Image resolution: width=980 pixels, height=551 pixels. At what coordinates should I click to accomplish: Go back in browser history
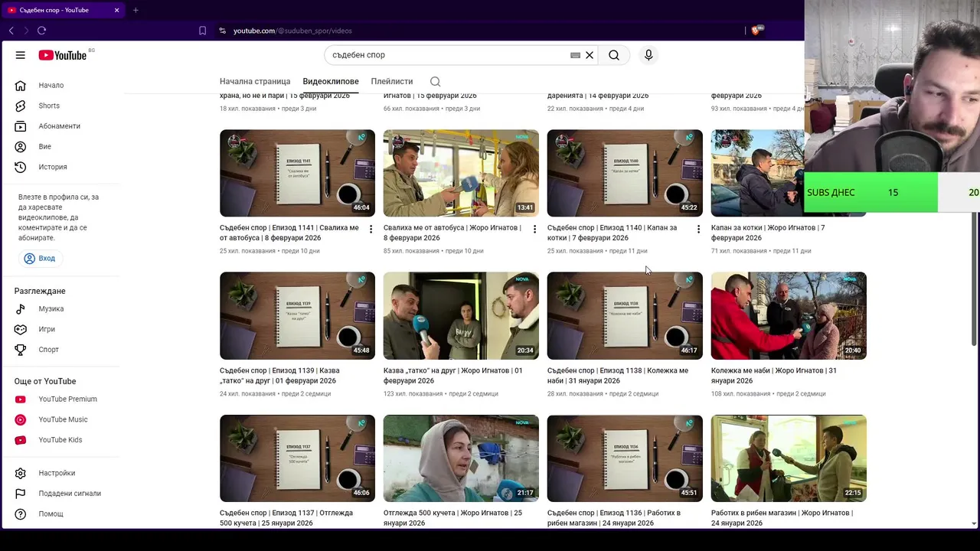tap(11, 31)
